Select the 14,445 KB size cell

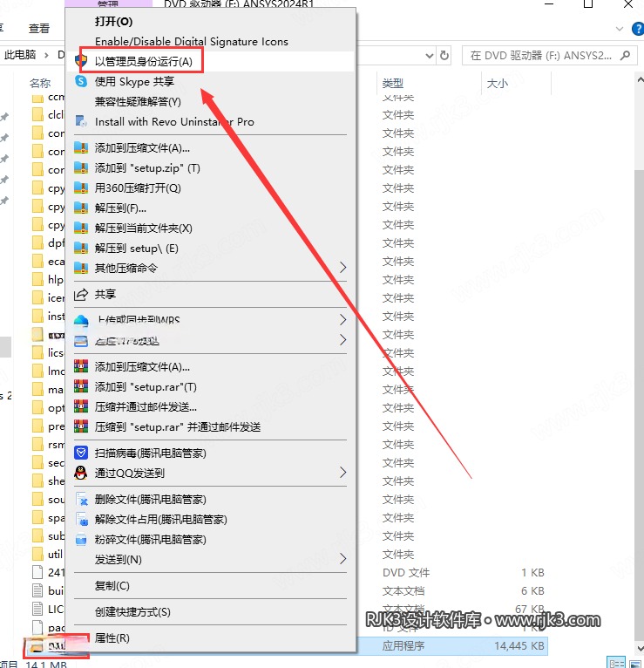(x=519, y=646)
